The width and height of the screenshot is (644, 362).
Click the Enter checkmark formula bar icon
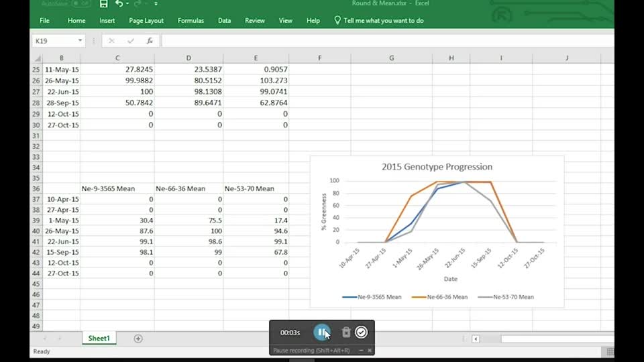131,41
